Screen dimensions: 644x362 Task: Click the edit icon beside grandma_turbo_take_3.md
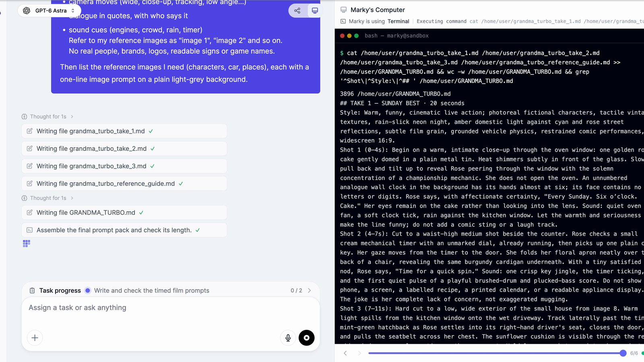click(x=29, y=166)
